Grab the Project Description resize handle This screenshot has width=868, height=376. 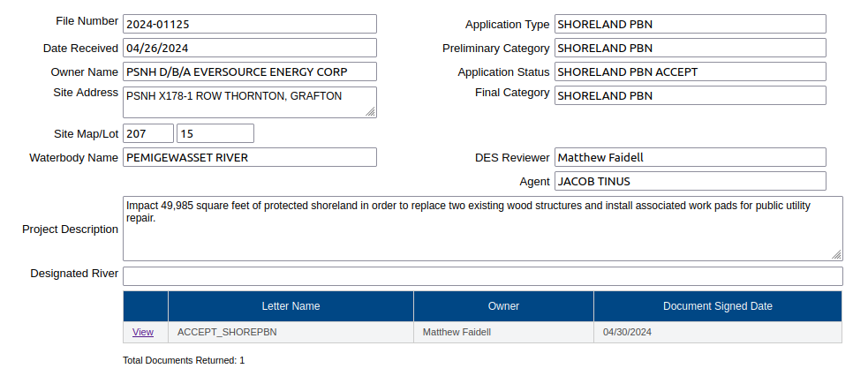point(836,254)
